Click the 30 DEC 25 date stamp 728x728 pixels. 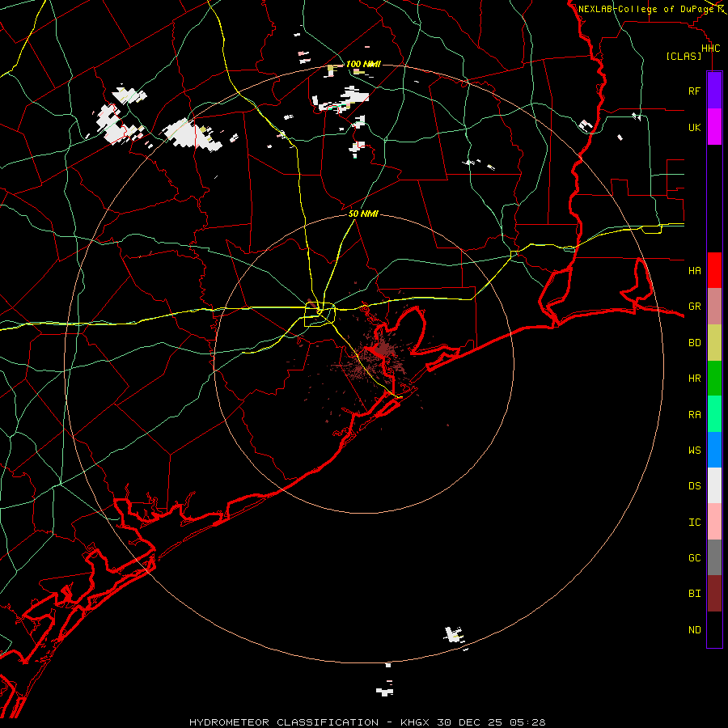coord(469,722)
